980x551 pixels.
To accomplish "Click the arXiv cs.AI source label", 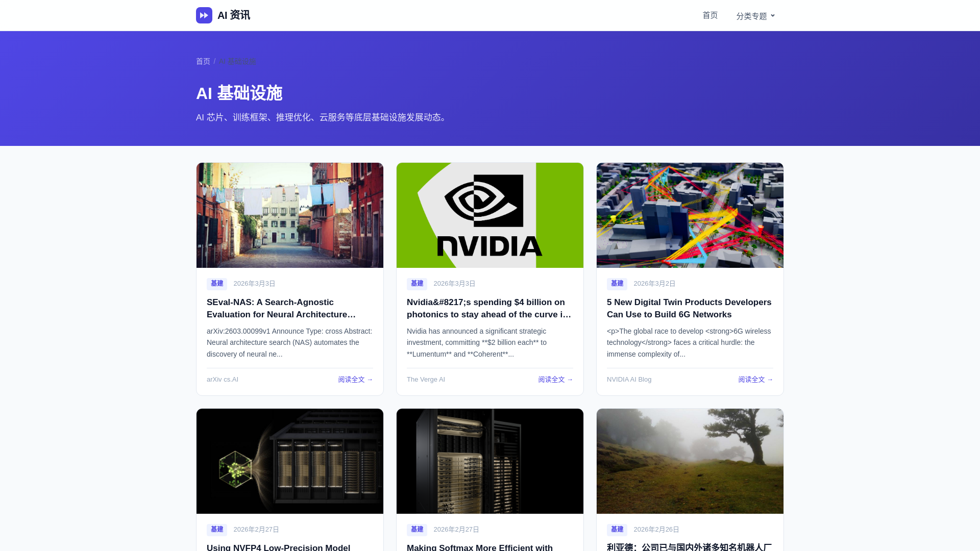I will 223,380.
